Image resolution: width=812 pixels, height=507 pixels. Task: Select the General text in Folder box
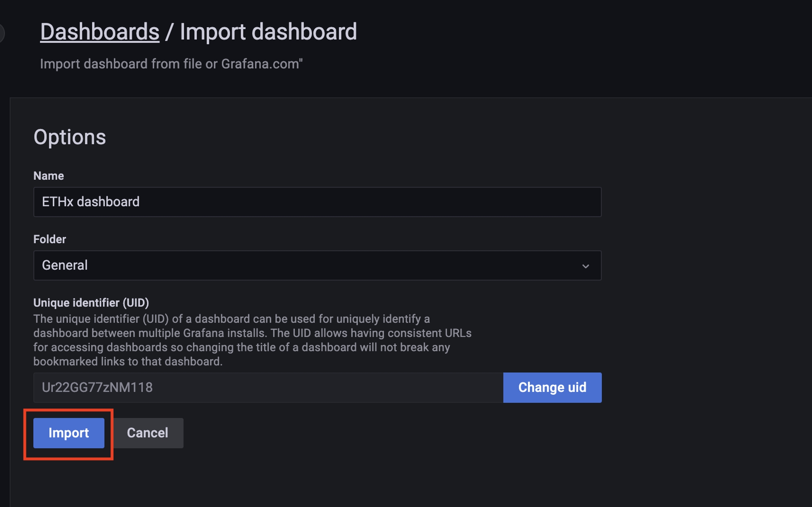pos(65,265)
